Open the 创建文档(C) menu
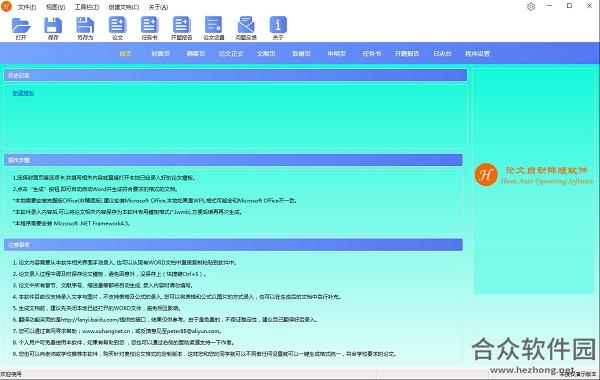 124,7
